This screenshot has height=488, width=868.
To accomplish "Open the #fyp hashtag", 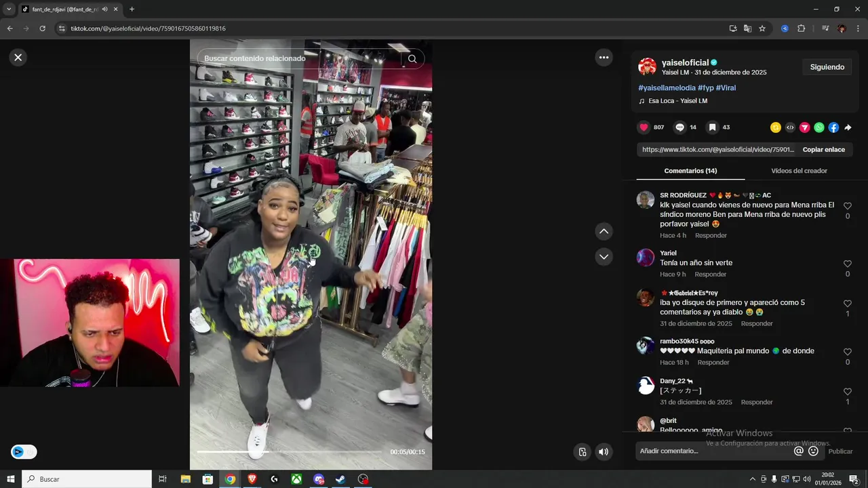I will [x=705, y=88].
